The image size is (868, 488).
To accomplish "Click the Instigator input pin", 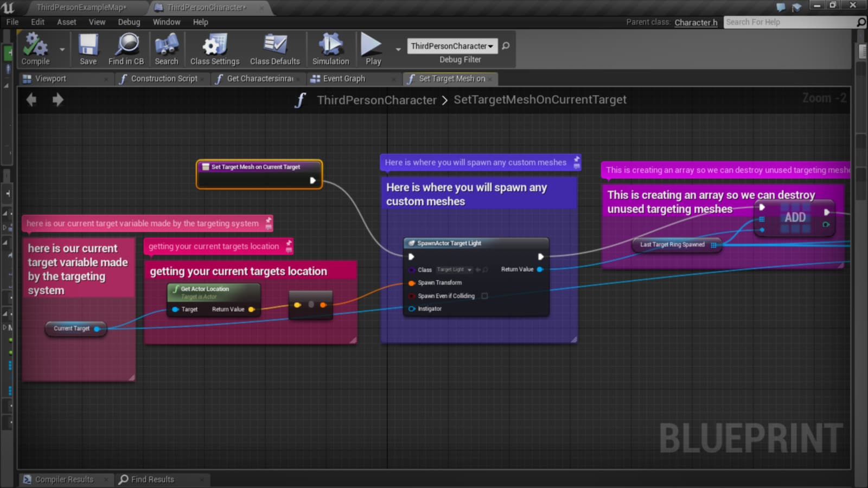I will [412, 309].
